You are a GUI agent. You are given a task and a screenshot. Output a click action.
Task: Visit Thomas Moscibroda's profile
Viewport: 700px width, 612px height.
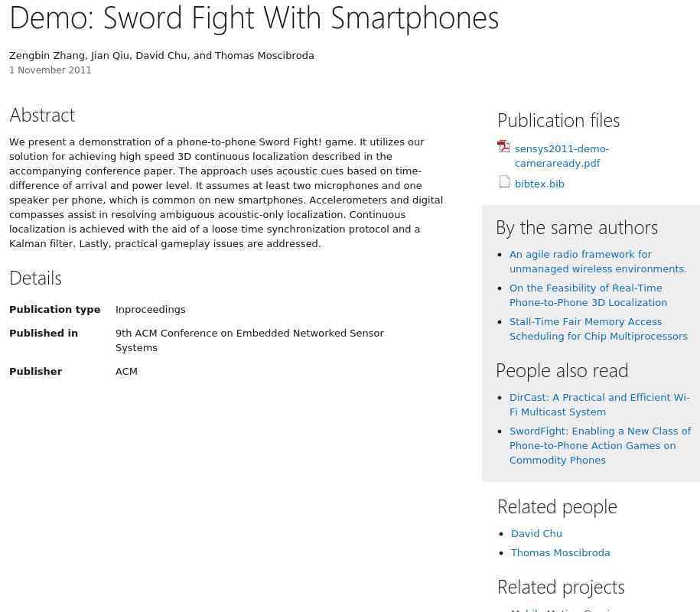tap(560, 552)
